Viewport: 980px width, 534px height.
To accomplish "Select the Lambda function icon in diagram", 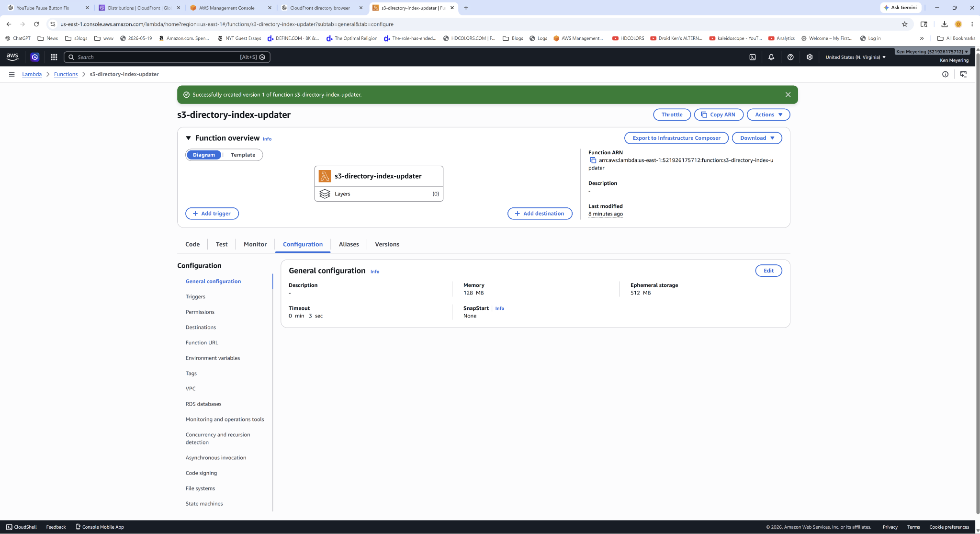I will 325,176.
